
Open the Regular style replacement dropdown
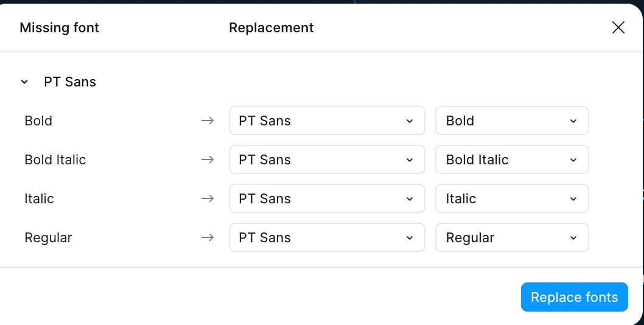tap(511, 237)
